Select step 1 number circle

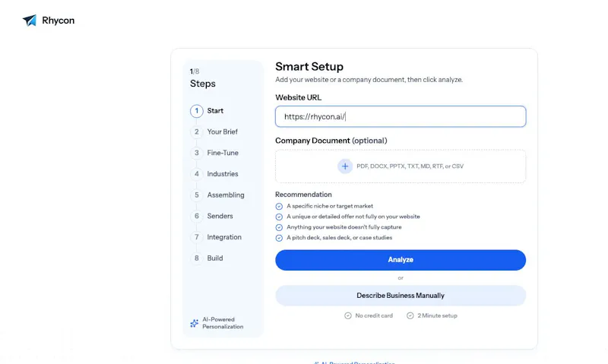click(197, 111)
